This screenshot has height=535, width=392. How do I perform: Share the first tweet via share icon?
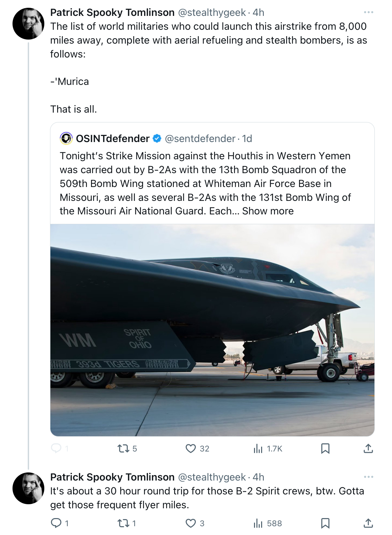[x=368, y=448]
